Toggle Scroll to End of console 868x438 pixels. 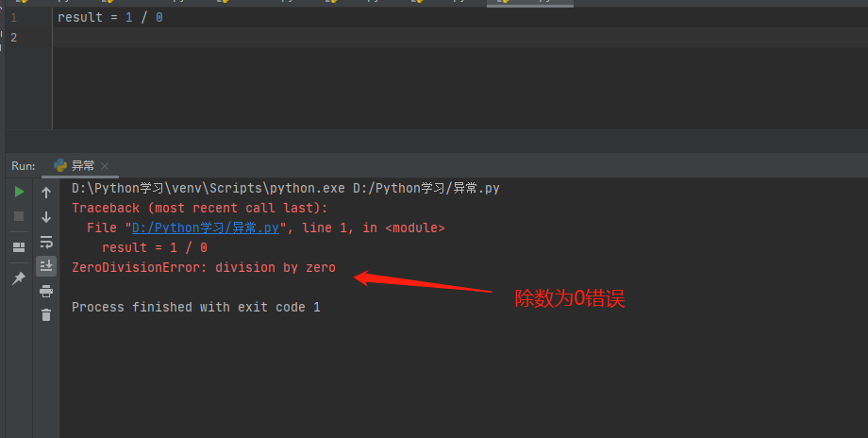46,266
